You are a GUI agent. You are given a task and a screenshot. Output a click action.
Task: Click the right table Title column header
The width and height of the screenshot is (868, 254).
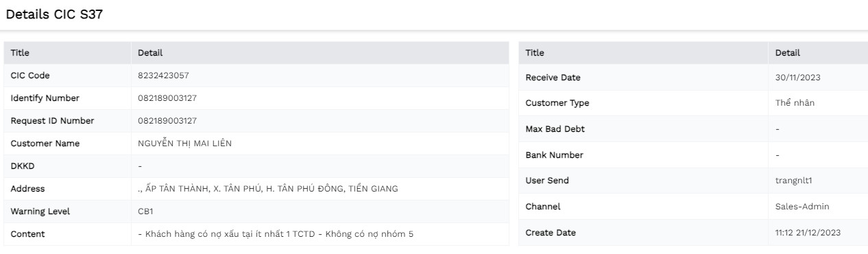tap(535, 53)
